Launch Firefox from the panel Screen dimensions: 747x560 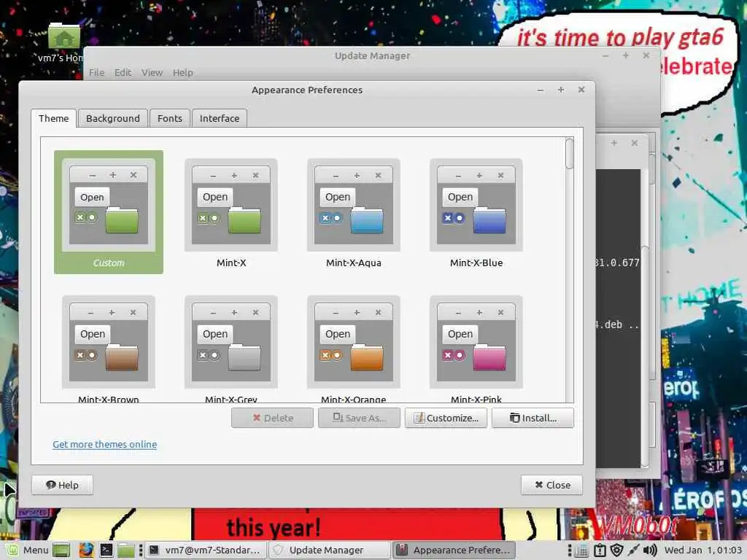pyautogui.click(x=86, y=550)
